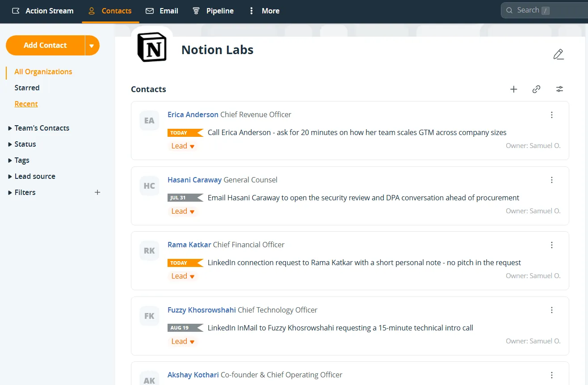Open the options menu for Akshay Kothari
Viewport: 588px width, 385px height.
tap(552, 375)
